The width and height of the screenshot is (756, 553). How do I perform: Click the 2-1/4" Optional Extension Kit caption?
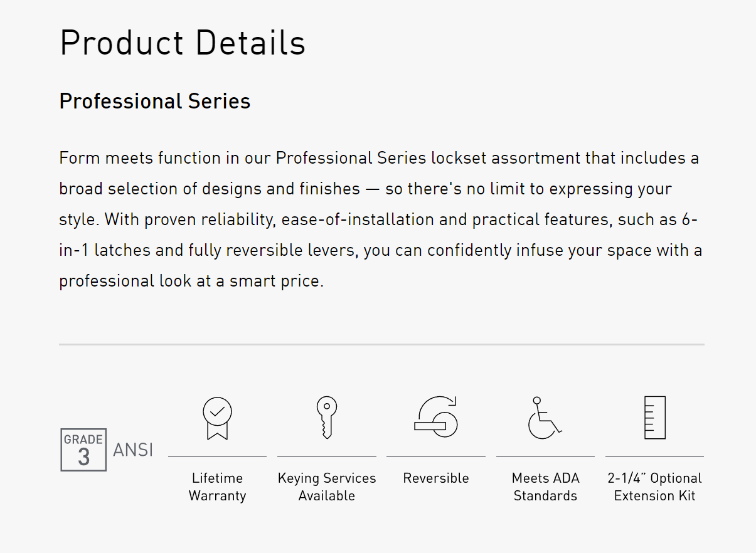[655, 487]
